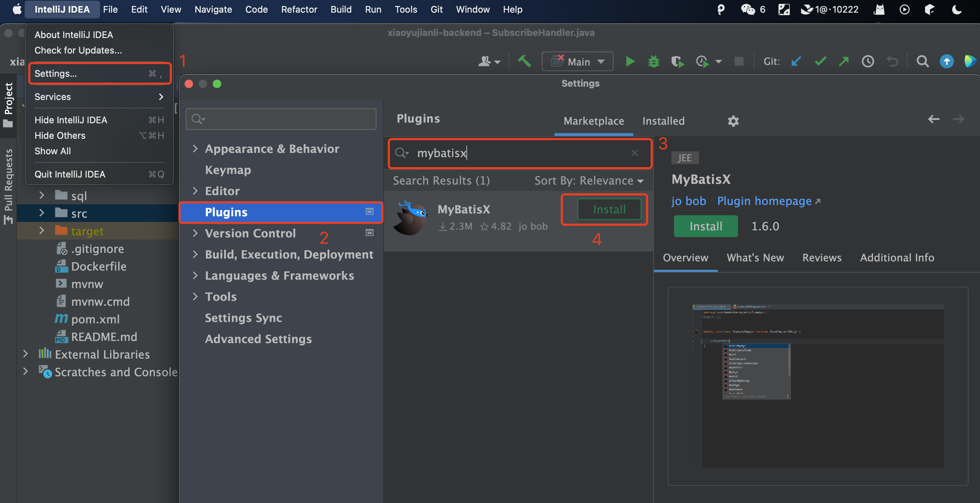
Task: Open Sort By Relevance dropdown
Action: tap(589, 181)
